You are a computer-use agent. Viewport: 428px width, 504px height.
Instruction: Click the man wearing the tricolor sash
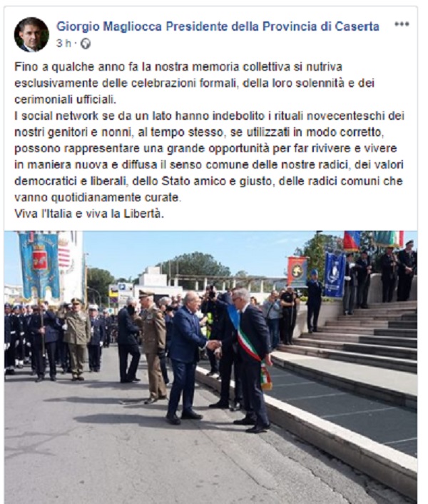[x=252, y=360]
